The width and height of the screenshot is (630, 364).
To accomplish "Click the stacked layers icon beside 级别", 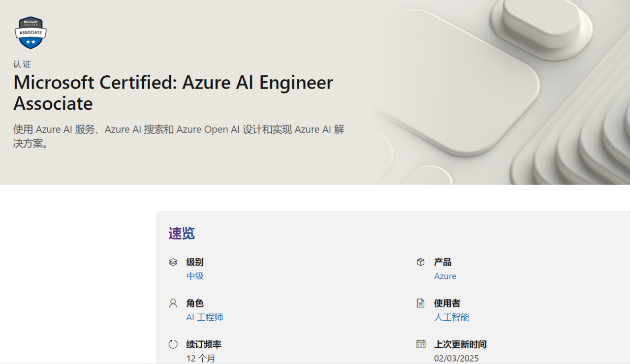I will pyautogui.click(x=173, y=262).
